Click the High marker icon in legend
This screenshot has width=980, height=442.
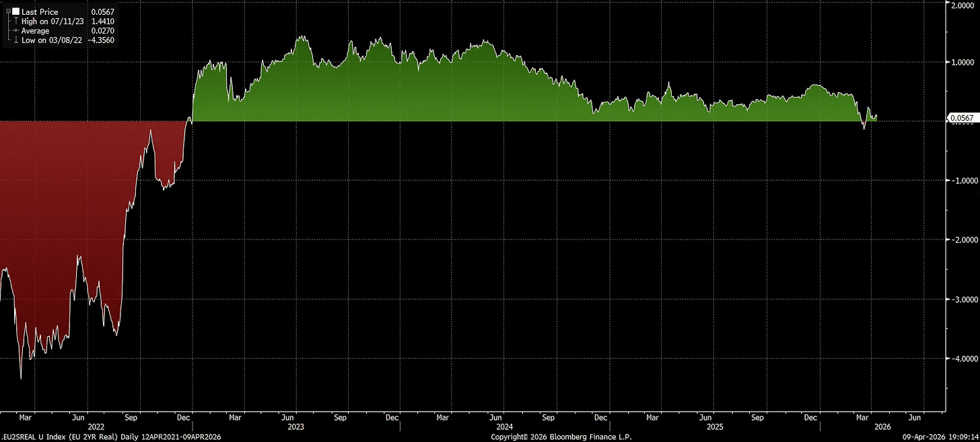(15, 22)
